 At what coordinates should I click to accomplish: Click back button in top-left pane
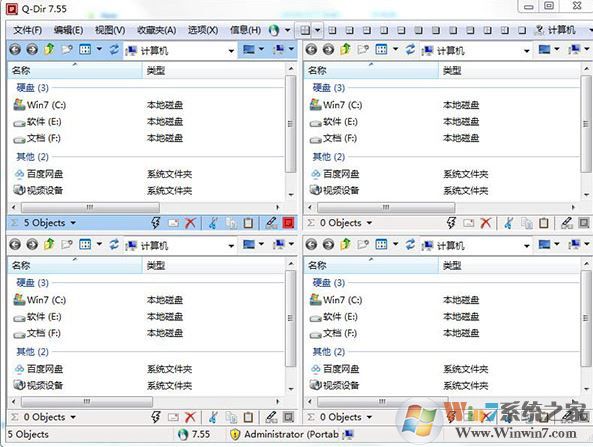point(15,50)
